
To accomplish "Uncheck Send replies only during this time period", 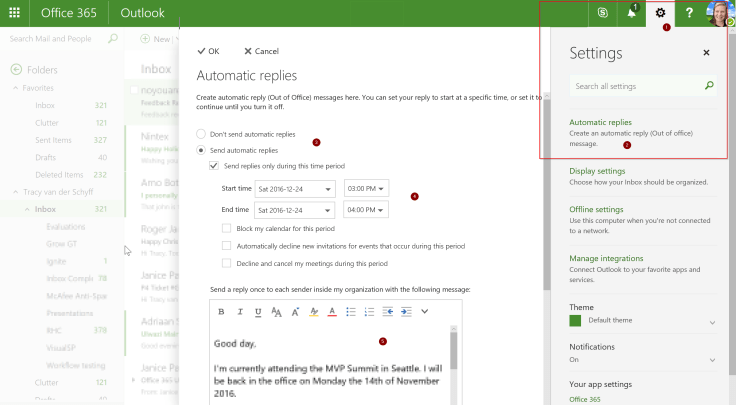I will click(215, 165).
